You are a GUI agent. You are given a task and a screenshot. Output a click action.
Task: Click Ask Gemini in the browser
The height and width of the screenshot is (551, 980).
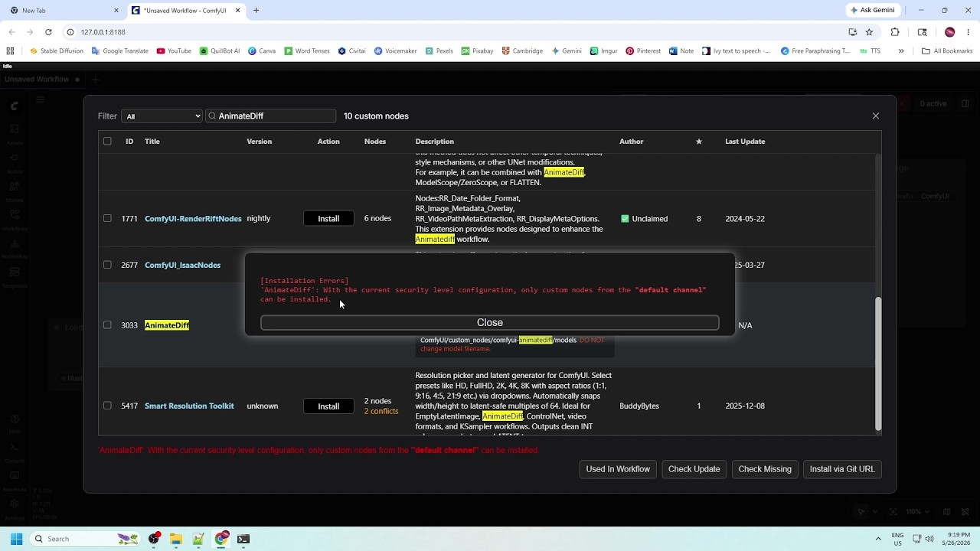click(871, 11)
